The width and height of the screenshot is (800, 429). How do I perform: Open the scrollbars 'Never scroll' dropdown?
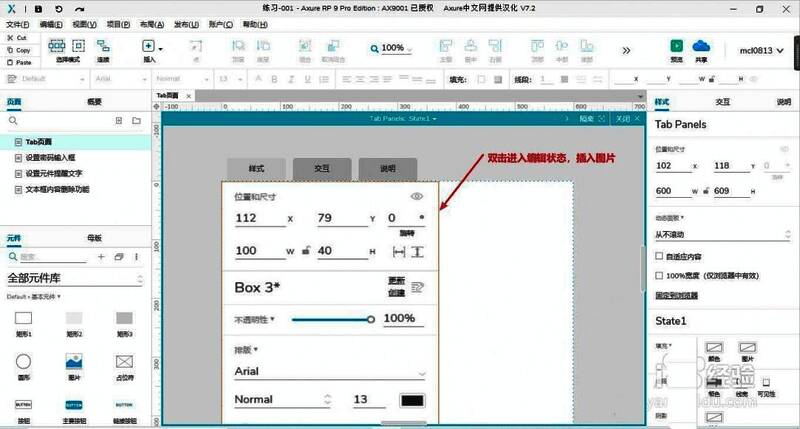pyautogui.click(x=720, y=235)
